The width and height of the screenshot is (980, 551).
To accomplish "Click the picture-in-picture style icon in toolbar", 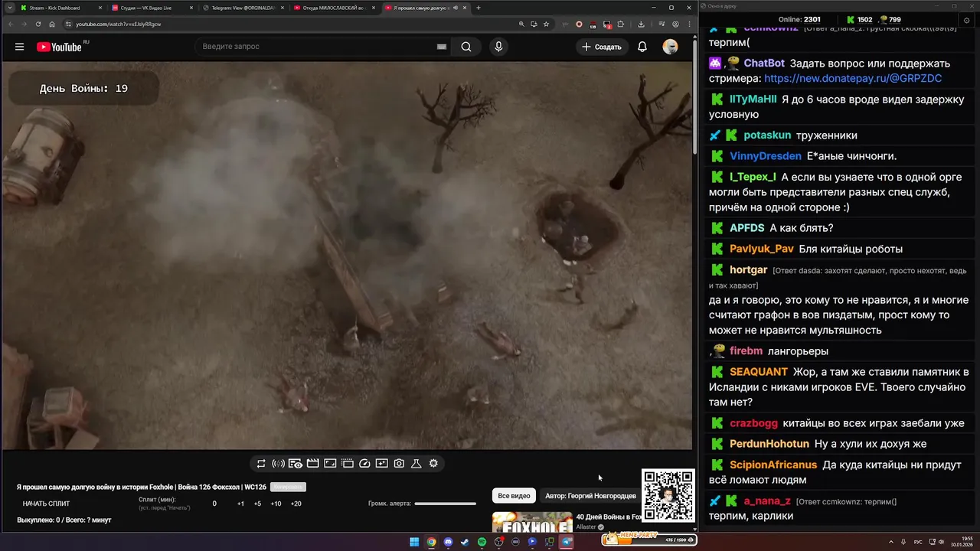I will tap(381, 464).
